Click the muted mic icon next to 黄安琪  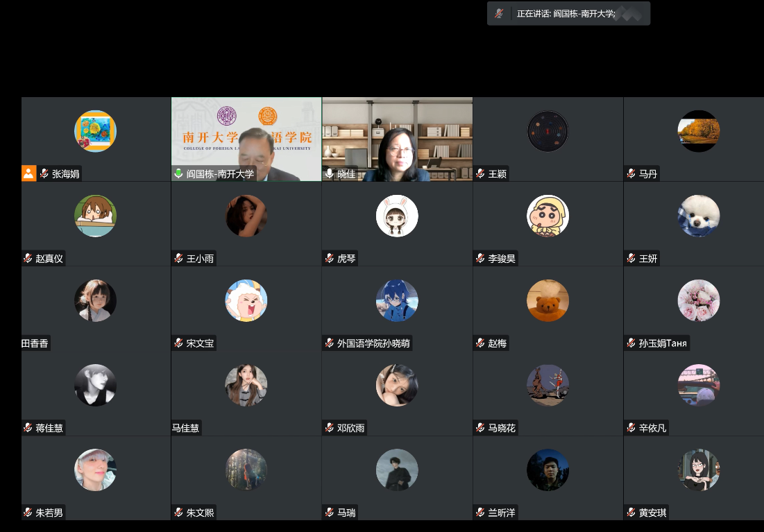(631, 513)
